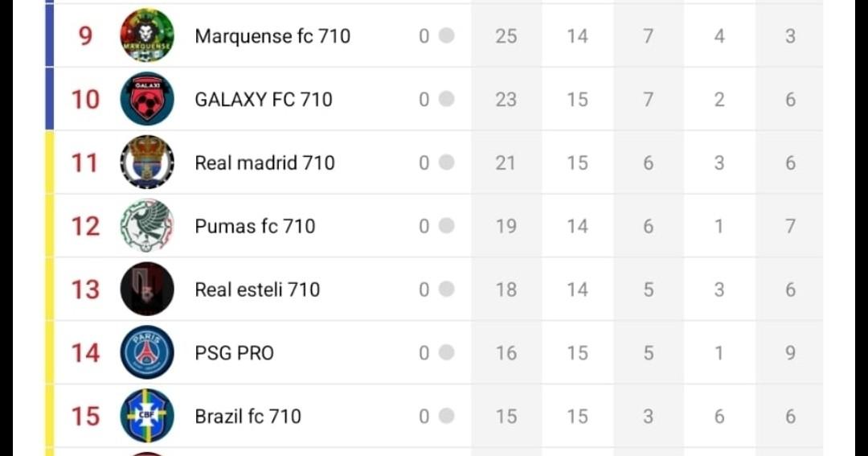Open the GALAXY FC 710 team link

264,100
